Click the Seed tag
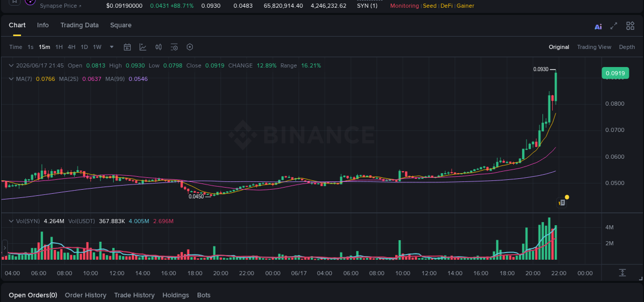Screen dimensions: 644x302 tap(430, 6)
